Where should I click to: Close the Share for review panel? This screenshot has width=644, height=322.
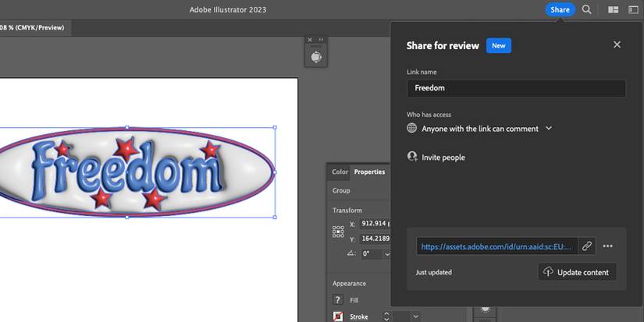(617, 44)
